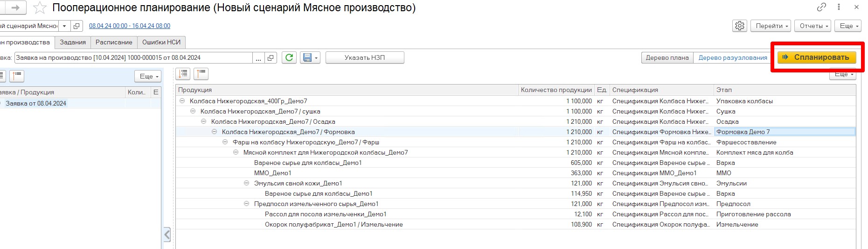This screenshot has width=868, height=249.
Task: Open the Расписание tab
Action: pyautogui.click(x=114, y=43)
